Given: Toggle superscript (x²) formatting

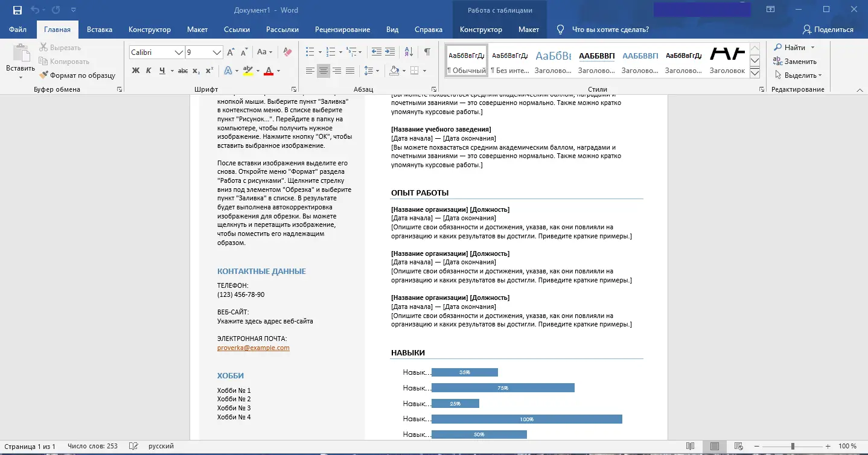Looking at the screenshot, I should (x=209, y=71).
